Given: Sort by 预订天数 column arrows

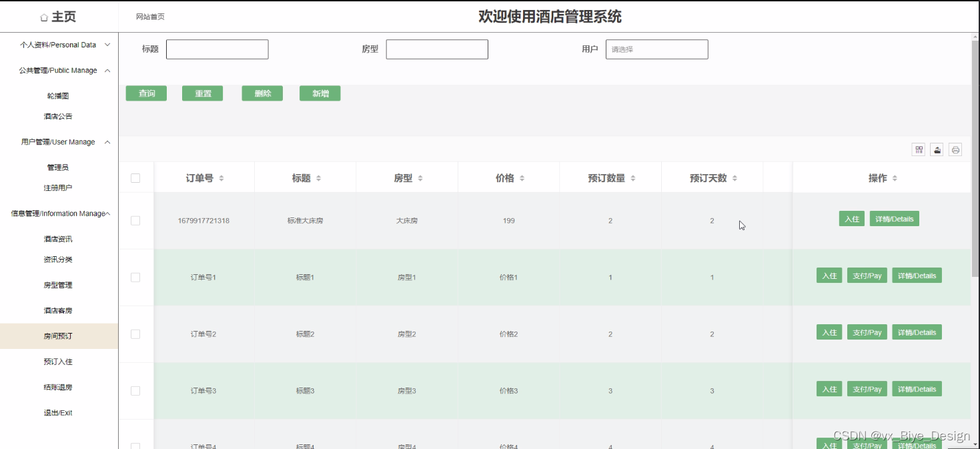Looking at the screenshot, I should (735, 178).
